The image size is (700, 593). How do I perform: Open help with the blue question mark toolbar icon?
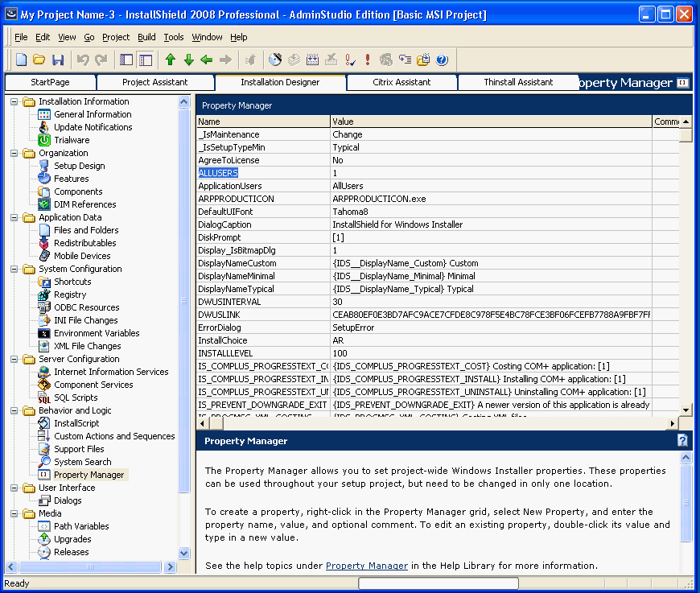tap(442, 60)
